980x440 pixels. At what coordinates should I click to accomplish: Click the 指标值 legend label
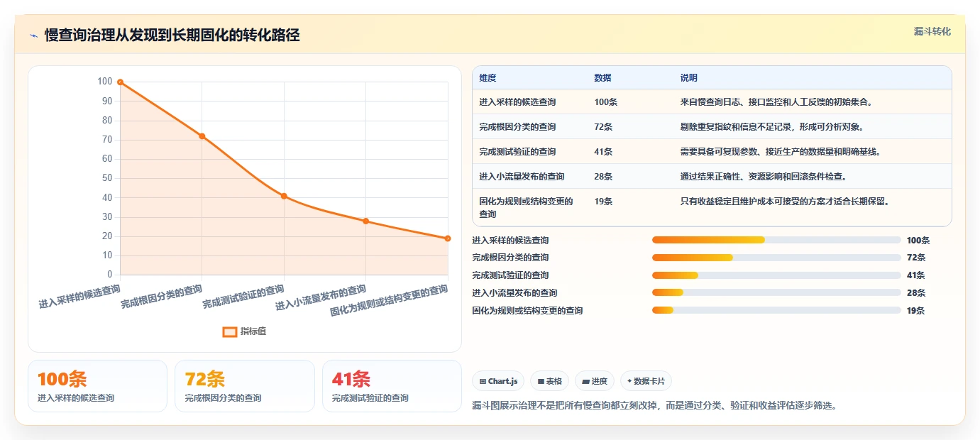(253, 331)
